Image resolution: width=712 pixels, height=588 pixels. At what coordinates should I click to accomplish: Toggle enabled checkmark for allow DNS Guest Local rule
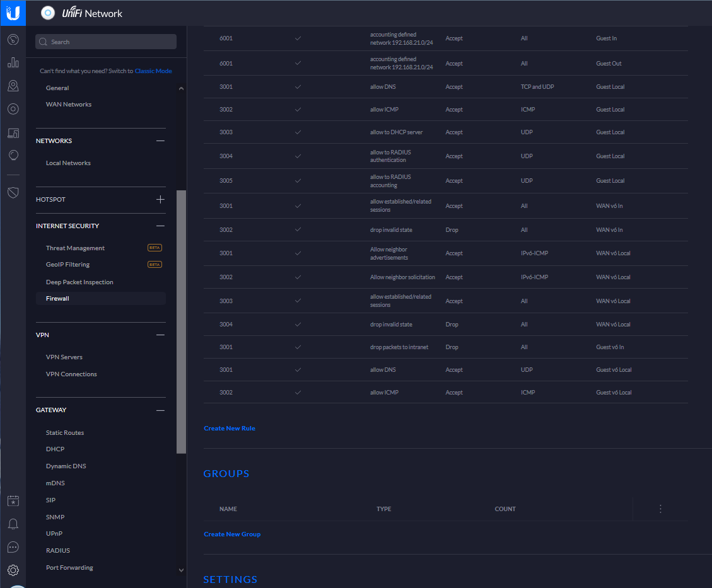pos(298,87)
